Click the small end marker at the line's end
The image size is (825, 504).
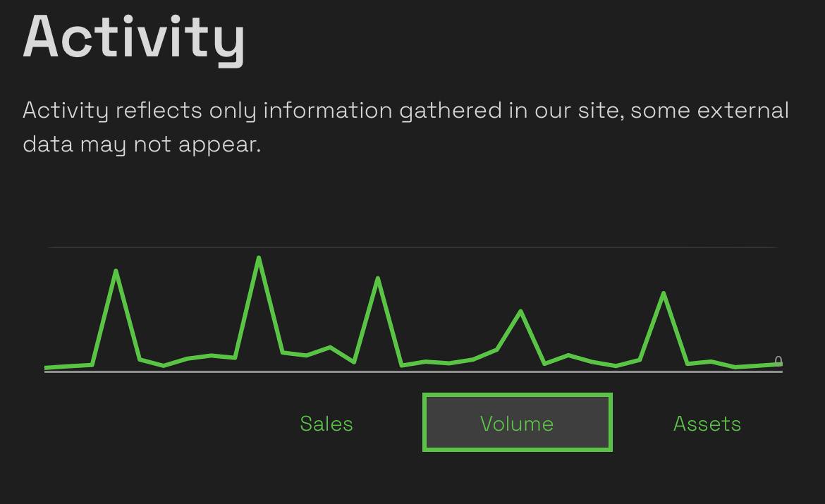tap(778, 361)
